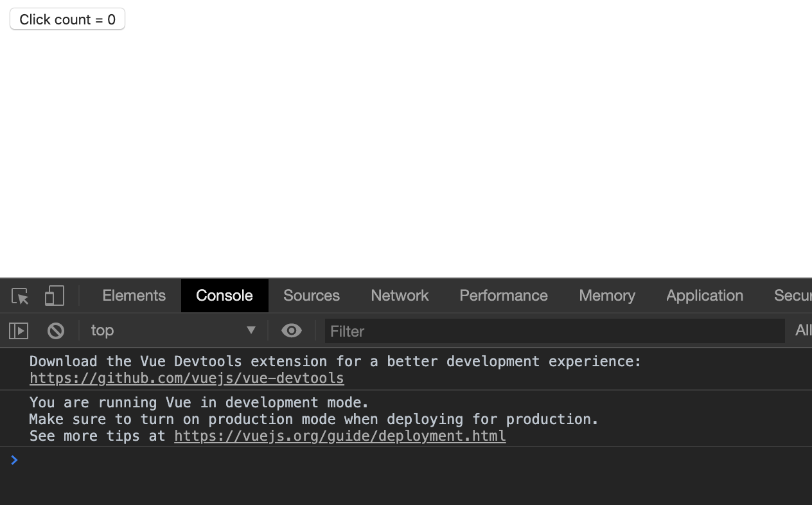Select the Console tab

pos(224,296)
